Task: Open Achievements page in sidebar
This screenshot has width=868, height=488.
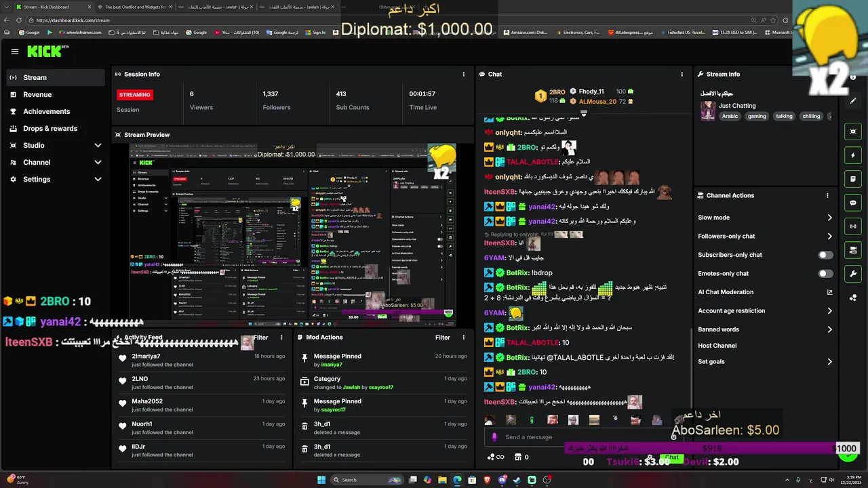Action: point(56,111)
